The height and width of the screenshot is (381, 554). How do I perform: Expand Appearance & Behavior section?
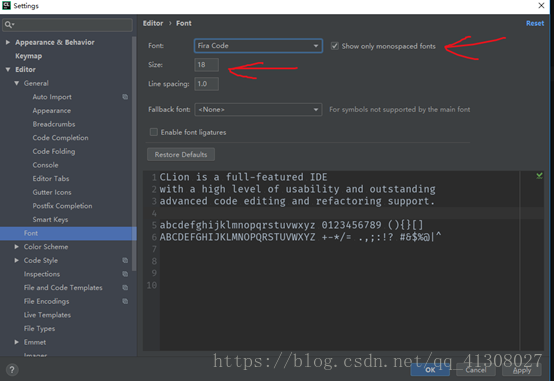[x=8, y=42]
